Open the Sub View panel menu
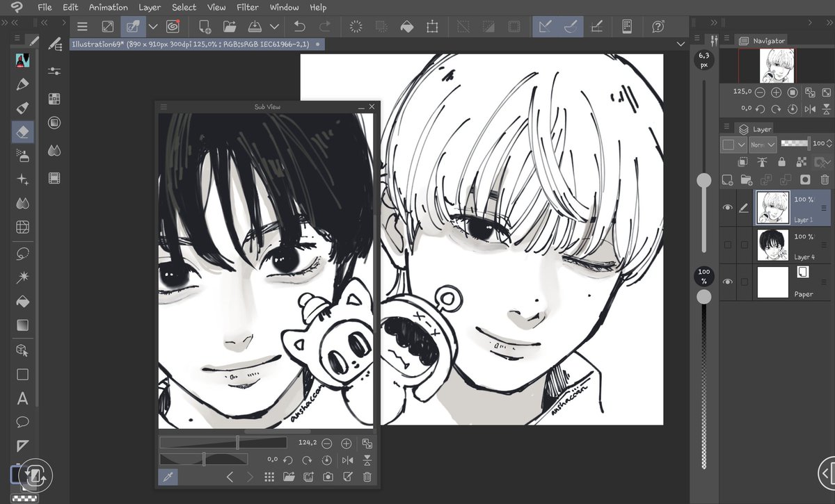The width and height of the screenshot is (835, 504). pyautogui.click(x=164, y=106)
